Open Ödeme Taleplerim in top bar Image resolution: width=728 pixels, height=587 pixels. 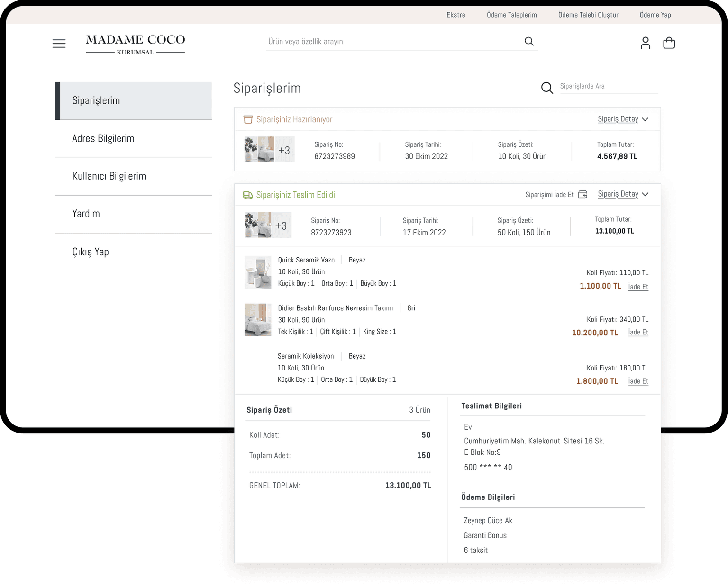(x=511, y=15)
